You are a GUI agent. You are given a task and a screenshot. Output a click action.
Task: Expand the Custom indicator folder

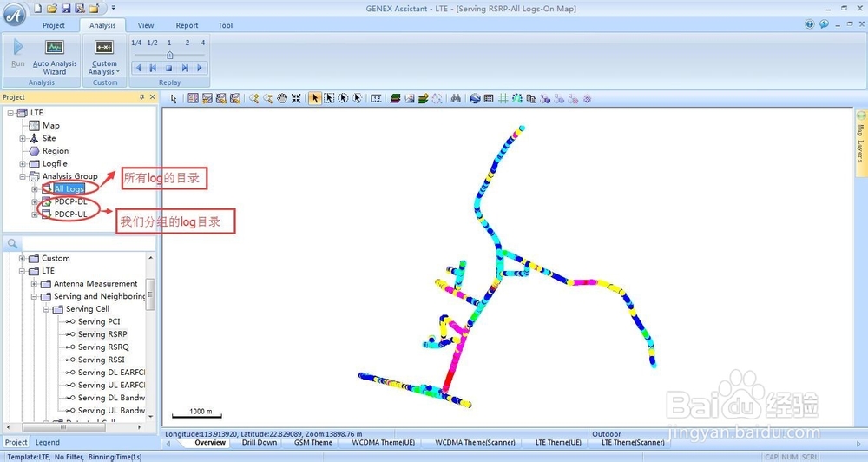23,259
